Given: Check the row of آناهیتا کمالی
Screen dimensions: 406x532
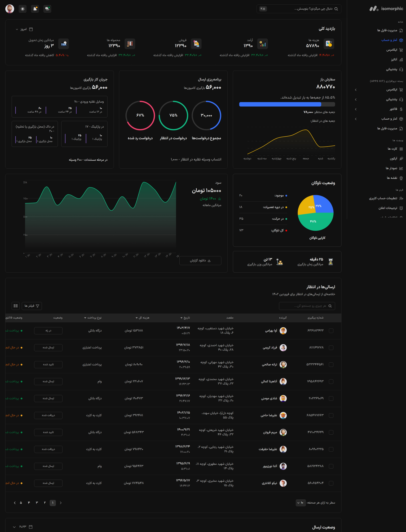Looking at the screenshot, I should click(331, 382).
